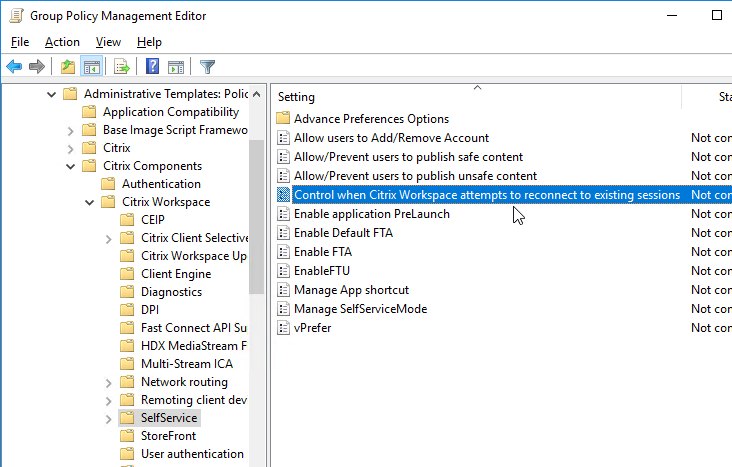Image resolution: width=732 pixels, height=467 pixels.
Task: Select Control when Citrix Workspace attempts to reconnect
Action: click(x=487, y=195)
